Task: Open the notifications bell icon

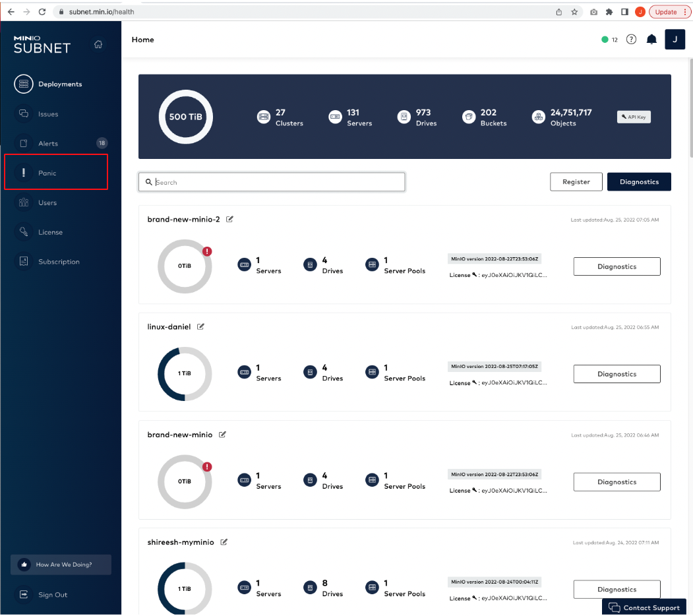Action: tap(651, 40)
